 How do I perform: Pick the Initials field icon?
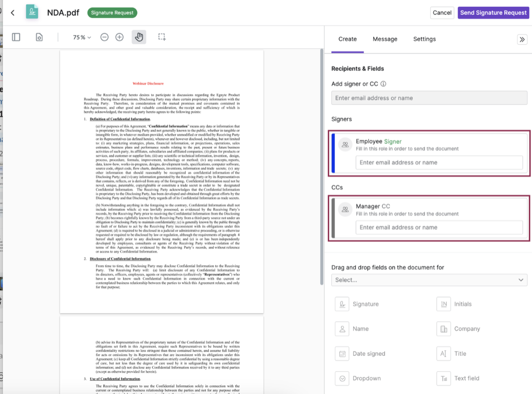coord(444,304)
